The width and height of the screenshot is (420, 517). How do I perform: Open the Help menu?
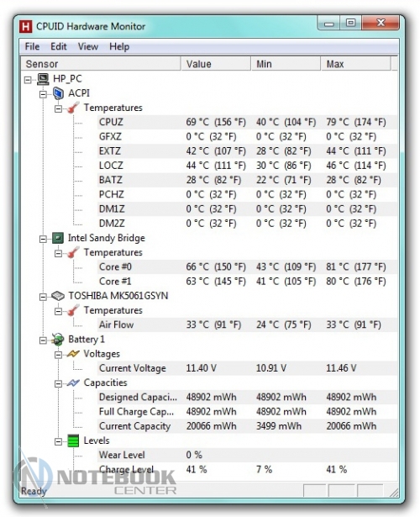(x=119, y=46)
